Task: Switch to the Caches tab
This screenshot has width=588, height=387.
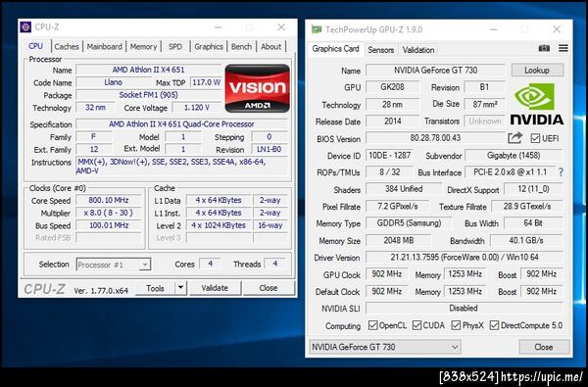Action: tap(67, 46)
